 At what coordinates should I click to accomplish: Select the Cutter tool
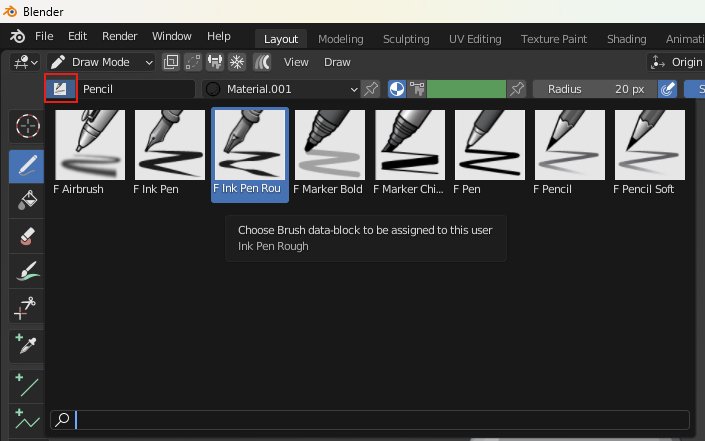[27, 307]
